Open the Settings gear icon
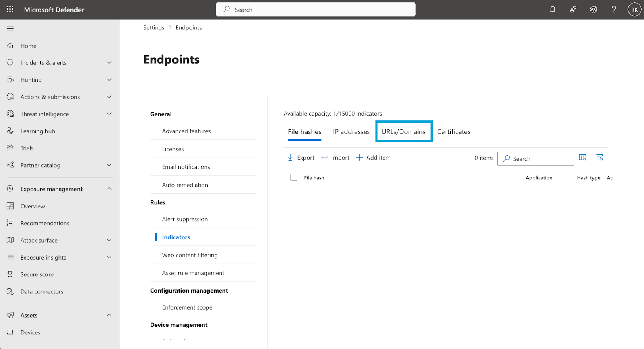The image size is (644, 349). [594, 9]
